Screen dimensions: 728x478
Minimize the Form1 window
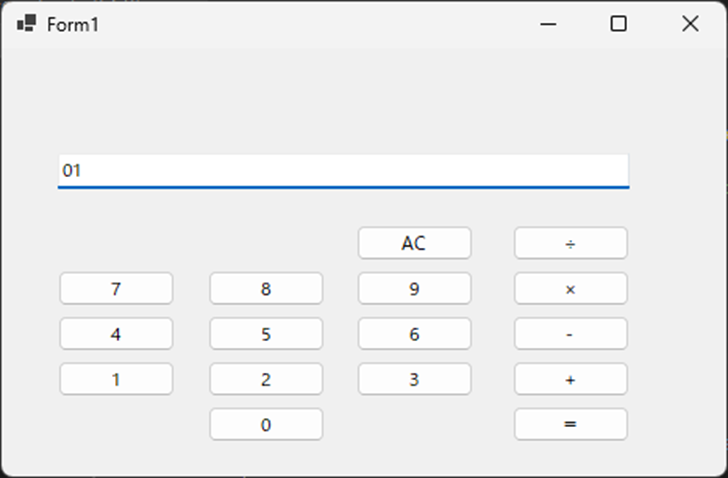(x=548, y=24)
